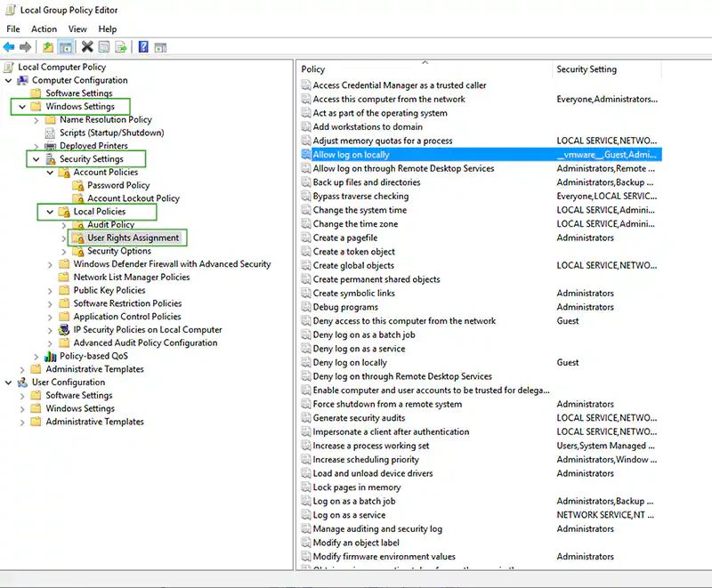Viewport: 712px width, 588px height.
Task: Click the Policy-based QoS chart icon
Action: click(51, 356)
